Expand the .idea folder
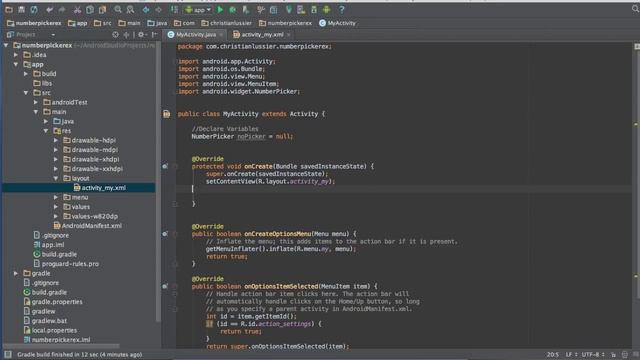The height and width of the screenshot is (360, 640). [x=16, y=55]
